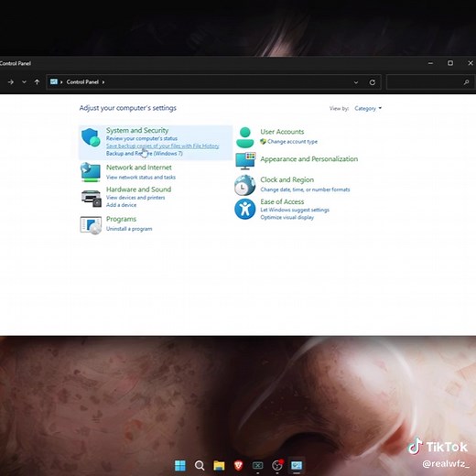Expand the View by Category dropdown
The width and height of the screenshot is (476, 476).
pos(368,108)
